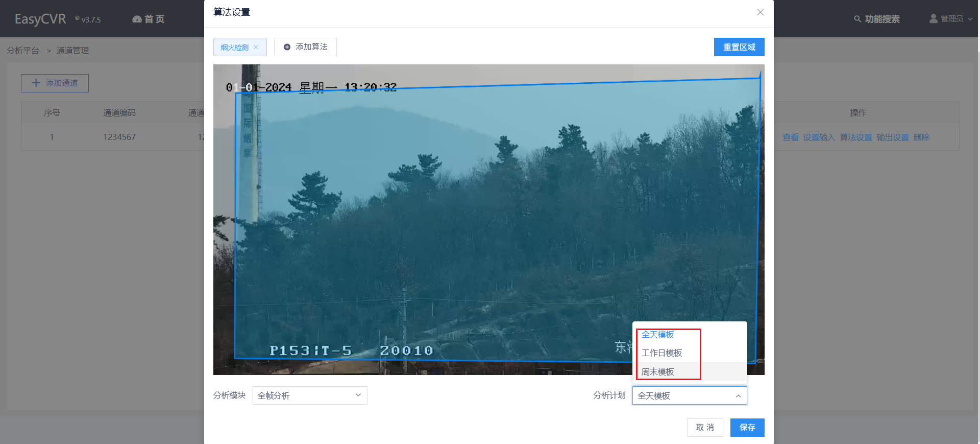Viewport: 980px width, 444px height.
Task: Select 工作日模板 option
Action: [661, 353]
